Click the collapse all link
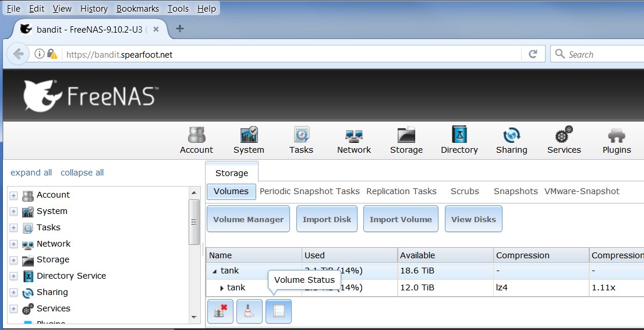The width and height of the screenshot is (644, 330). 82,173
